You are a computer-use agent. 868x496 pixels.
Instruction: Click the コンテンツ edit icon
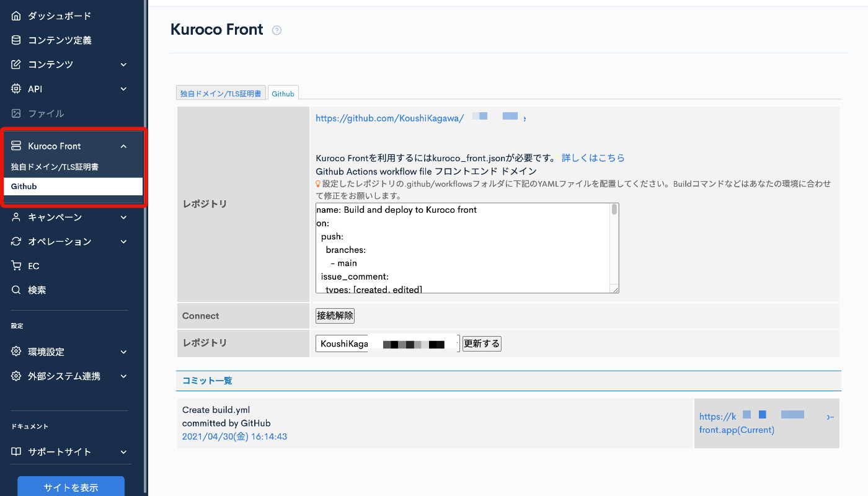click(16, 64)
